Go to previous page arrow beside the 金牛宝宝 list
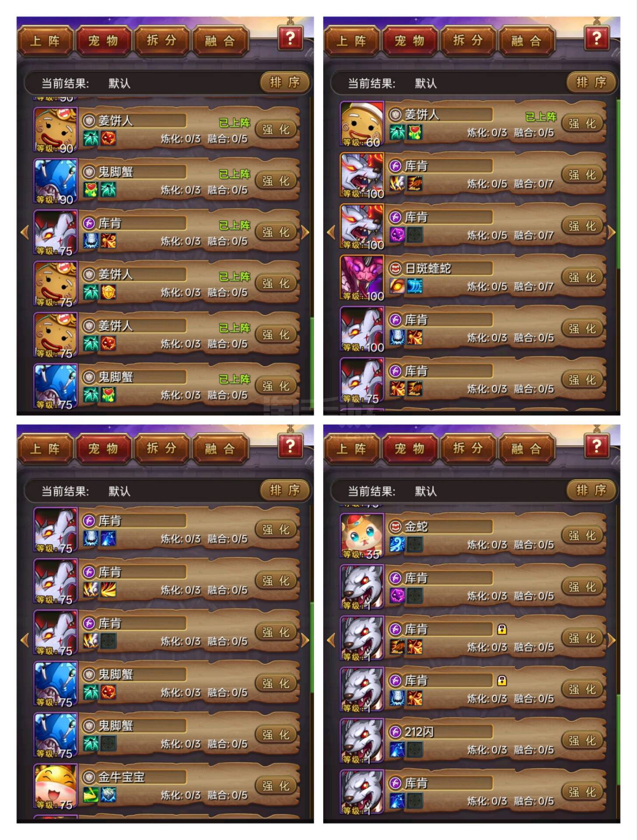The height and width of the screenshot is (840, 637). [25, 640]
